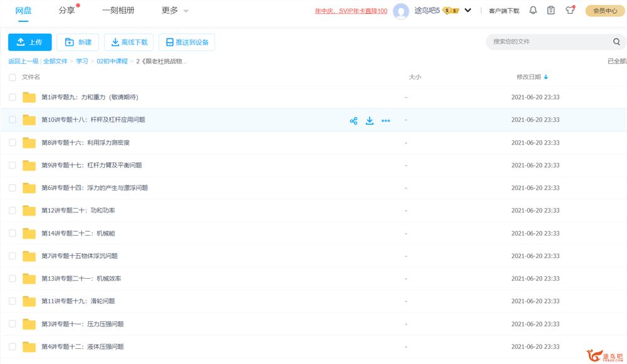Switch to the 网盘 tab
The width and height of the screenshot is (627, 364).
[23, 11]
